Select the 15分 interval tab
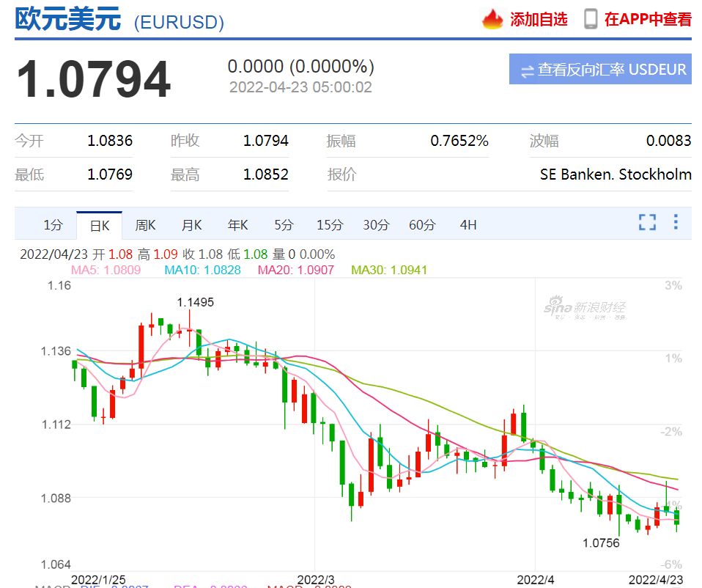The width and height of the screenshot is (702, 588). click(x=330, y=225)
